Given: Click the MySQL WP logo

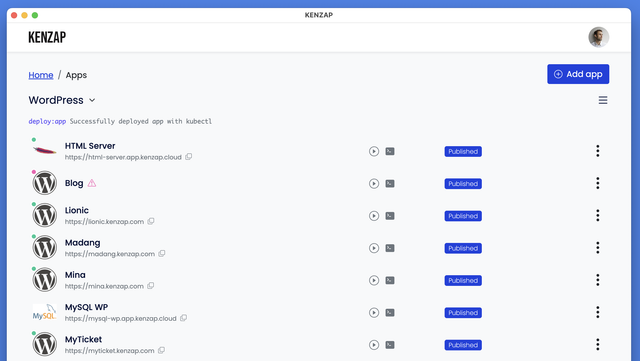Looking at the screenshot, I should [44, 312].
